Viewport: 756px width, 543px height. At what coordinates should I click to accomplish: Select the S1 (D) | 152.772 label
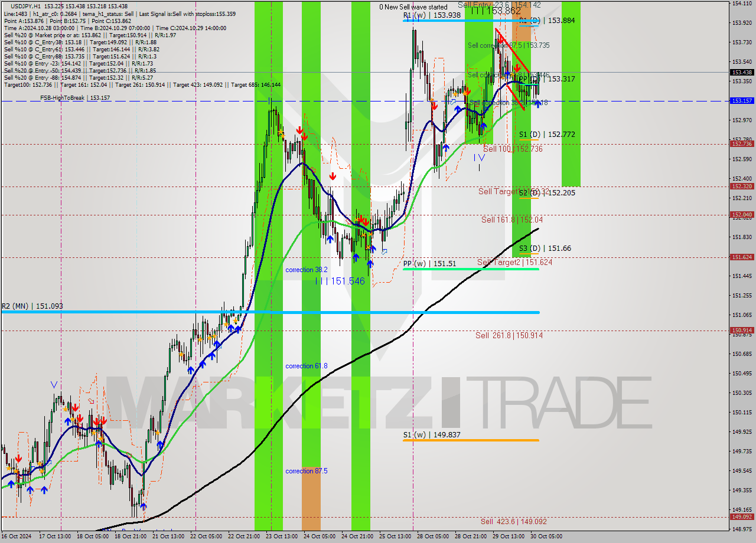point(547,135)
